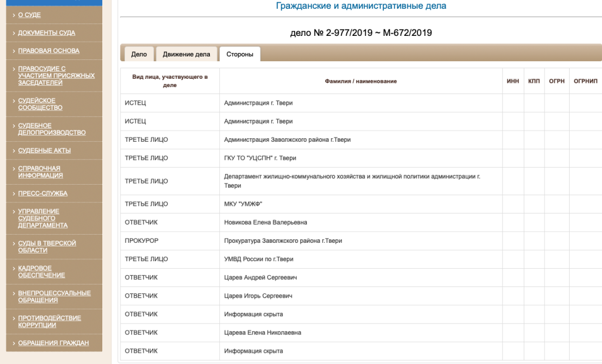Go to 'Обращения граждан' section
This screenshot has height=364, width=602.
click(53, 343)
